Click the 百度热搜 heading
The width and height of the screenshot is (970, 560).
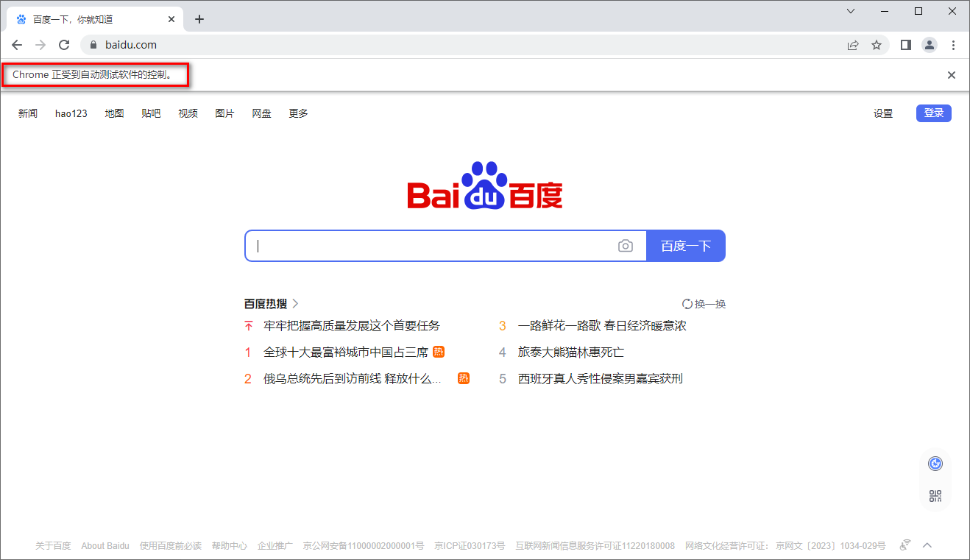[x=266, y=303]
